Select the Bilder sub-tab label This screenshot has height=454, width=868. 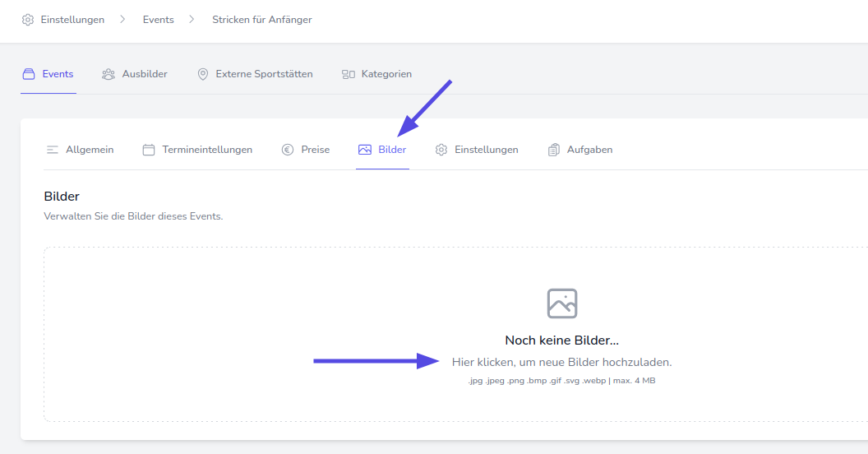pos(392,150)
